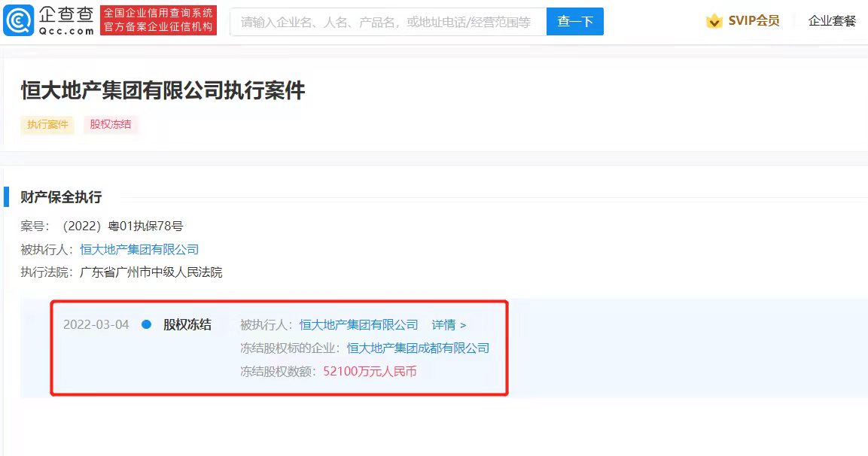Click the 财产保全执行 section heading
Viewport: 868px width, 456px height.
click(x=61, y=197)
